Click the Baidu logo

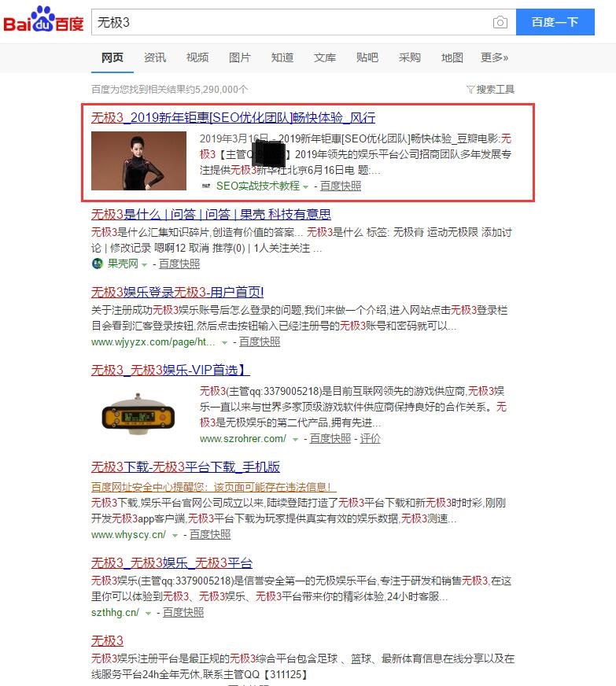pyautogui.click(x=43, y=19)
